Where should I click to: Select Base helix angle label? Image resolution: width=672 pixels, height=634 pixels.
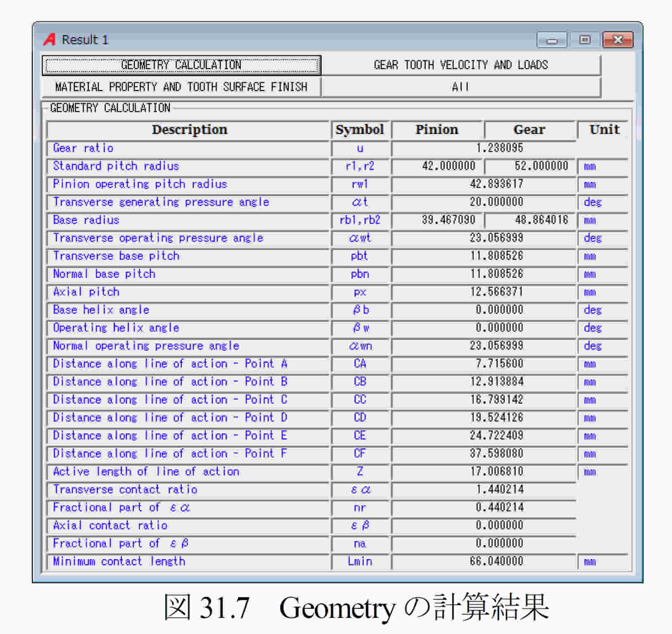coord(101,310)
